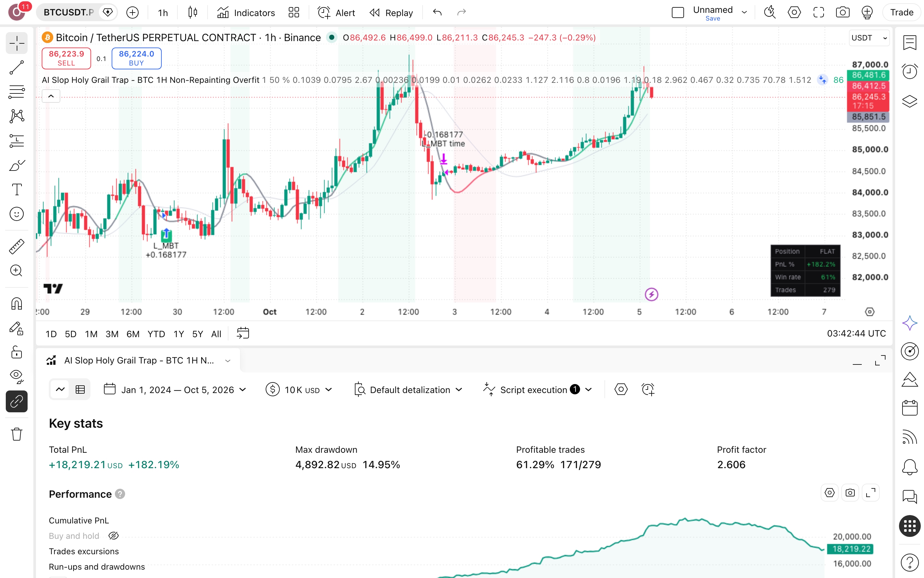Create a new Alert
This screenshot has width=924, height=578.
pyautogui.click(x=336, y=13)
